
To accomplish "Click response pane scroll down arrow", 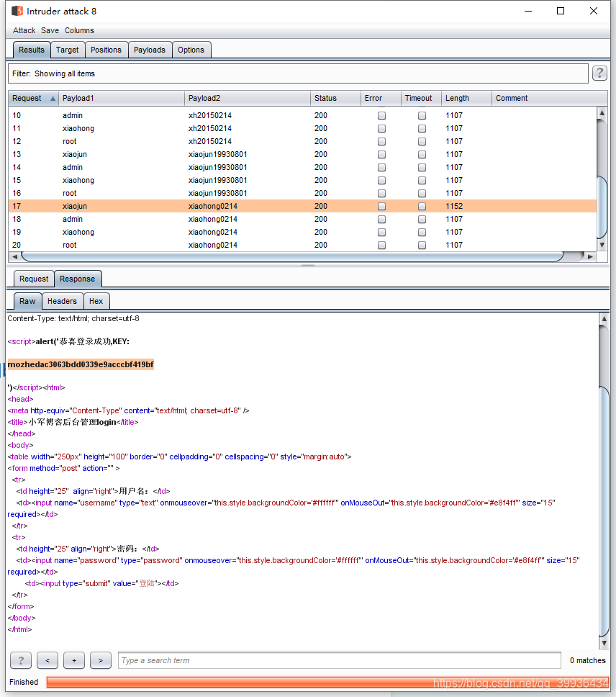I will pos(604,643).
